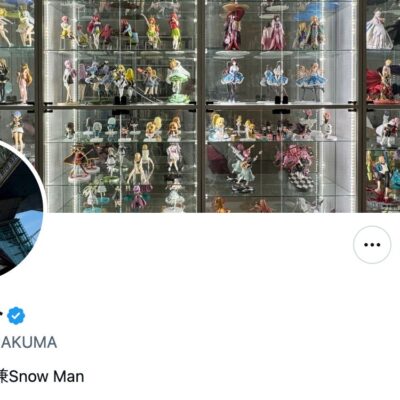Click the display name beside the verified badge
Image resolution: width=400 pixels, height=400 pixels.
coord(2,315)
